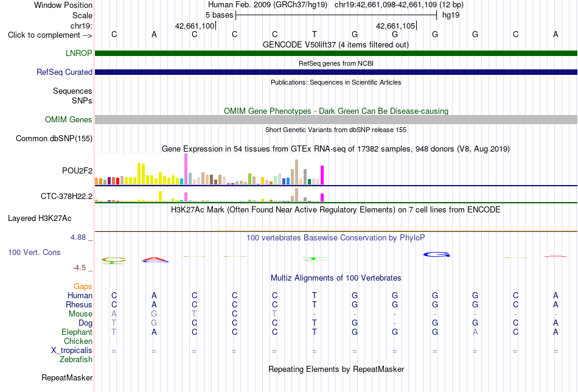Open the Layered H3K27Ac track label

pyautogui.click(x=40, y=219)
